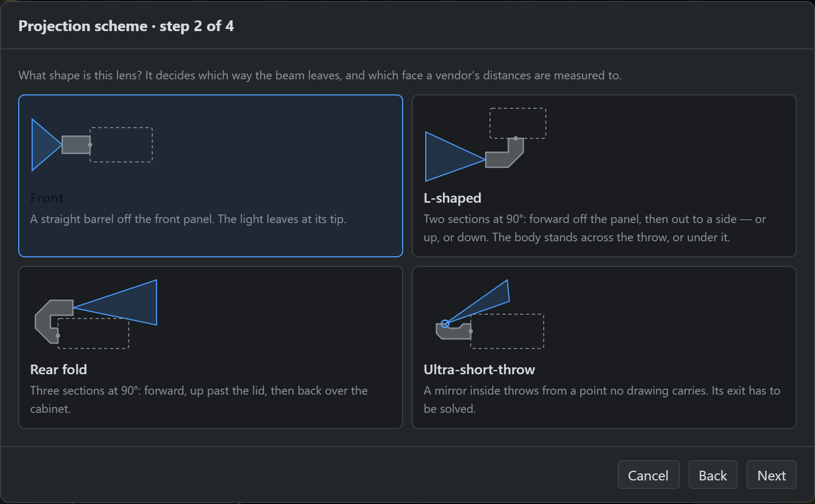The height and width of the screenshot is (504, 815).
Task: Click the Rear fold lens diagram
Action: tap(96, 314)
